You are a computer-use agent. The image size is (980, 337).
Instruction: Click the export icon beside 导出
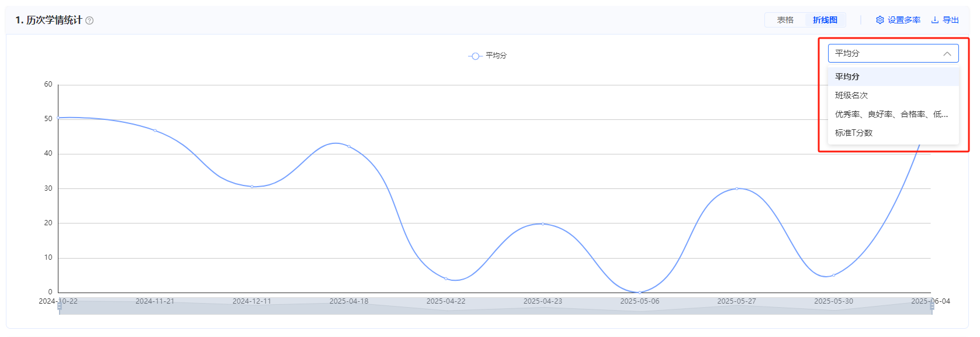click(x=935, y=20)
